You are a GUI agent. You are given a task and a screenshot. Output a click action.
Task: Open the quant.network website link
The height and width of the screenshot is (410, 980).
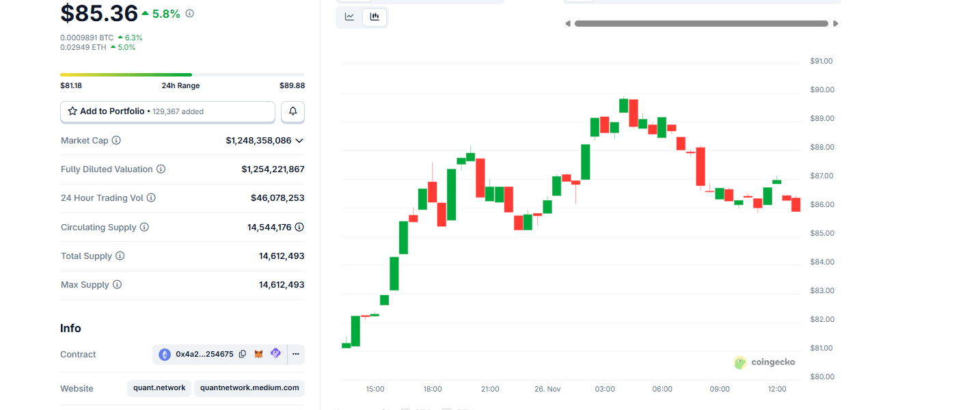click(159, 387)
